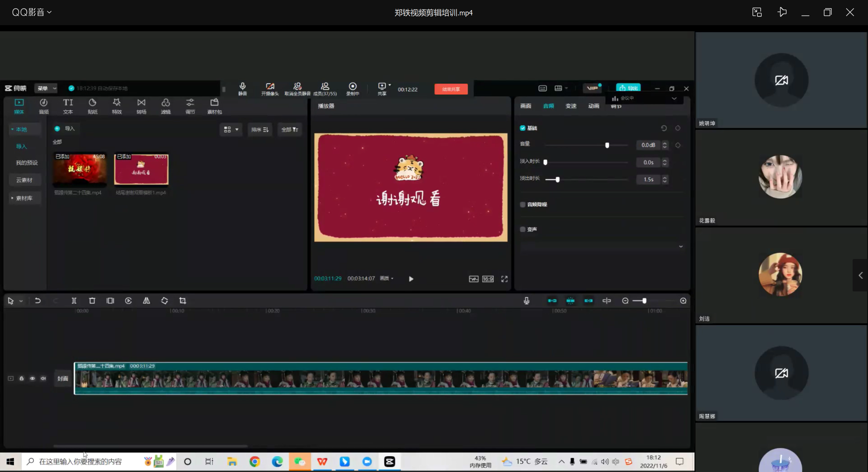
Task: Click the mirror flip icon
Action: [146, 301]
